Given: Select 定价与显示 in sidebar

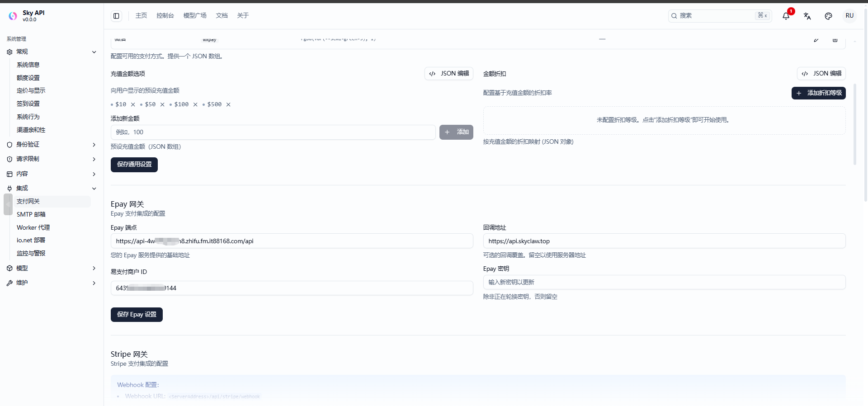Looking at the screenshot, I should coord(31,91).
